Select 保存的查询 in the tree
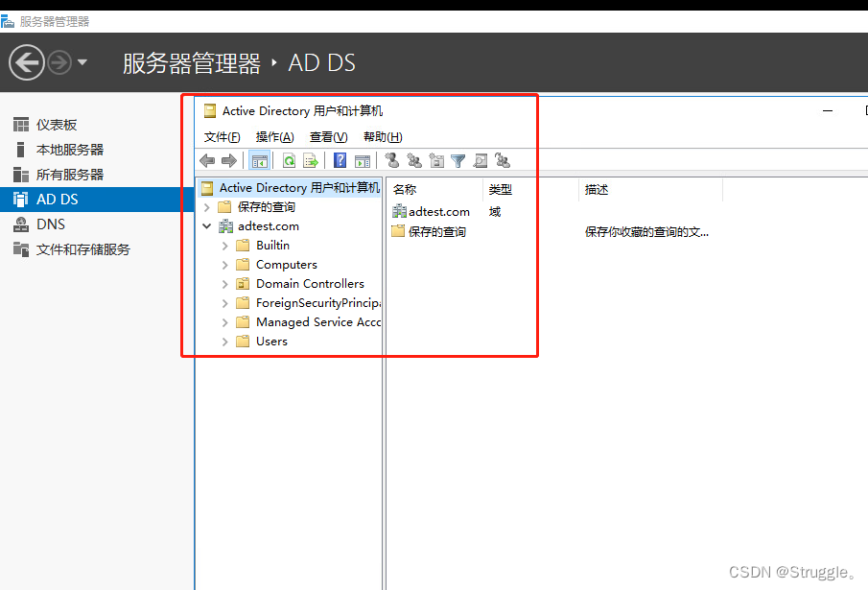This screenshot has width=868, height=590. point(267,207)
